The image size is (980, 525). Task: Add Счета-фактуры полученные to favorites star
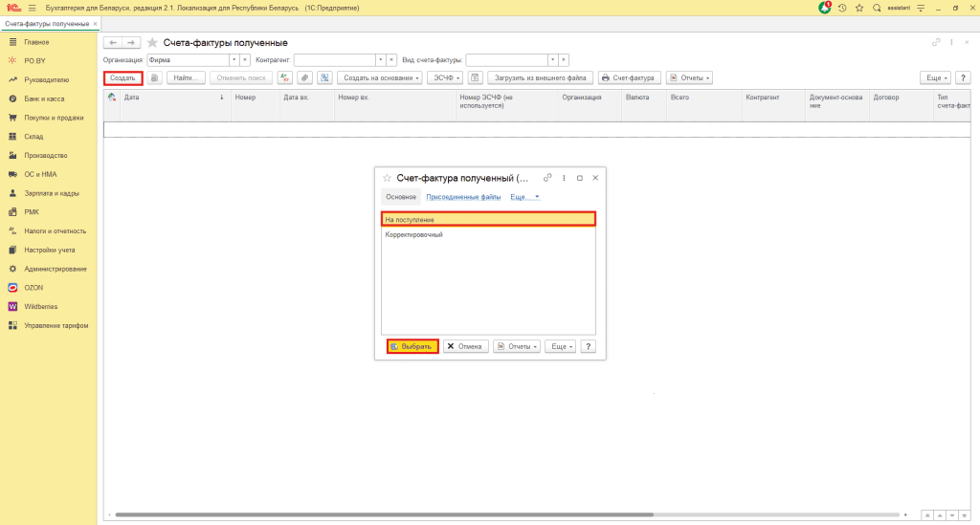152,43
